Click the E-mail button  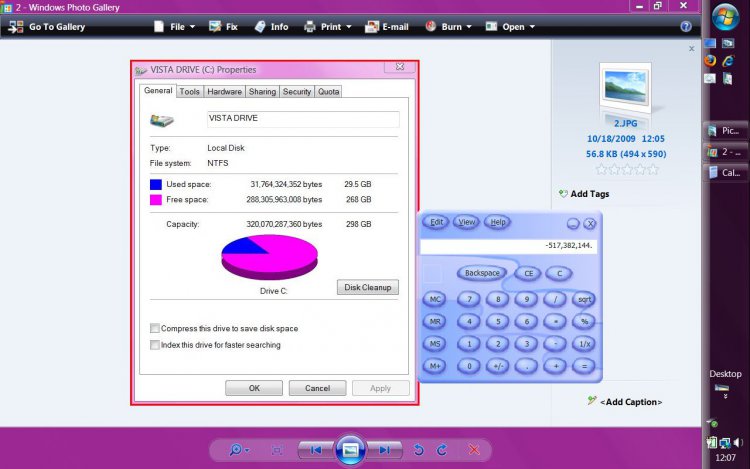tap(387, 27)
